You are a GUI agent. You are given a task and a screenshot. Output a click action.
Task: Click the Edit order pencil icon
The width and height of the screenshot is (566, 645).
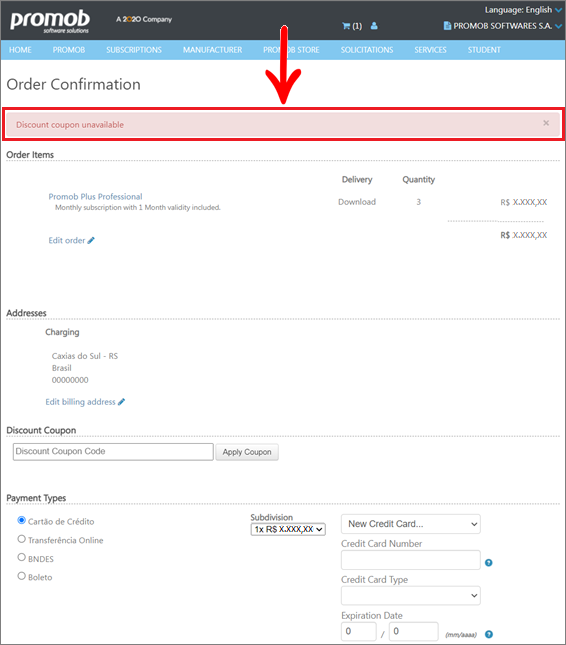coord(91,241)
